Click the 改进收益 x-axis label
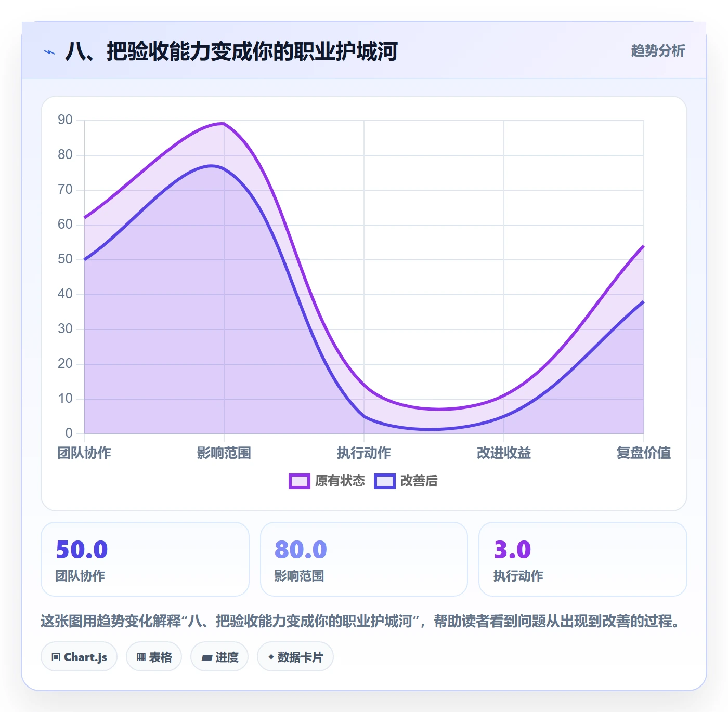 [504, 453]
